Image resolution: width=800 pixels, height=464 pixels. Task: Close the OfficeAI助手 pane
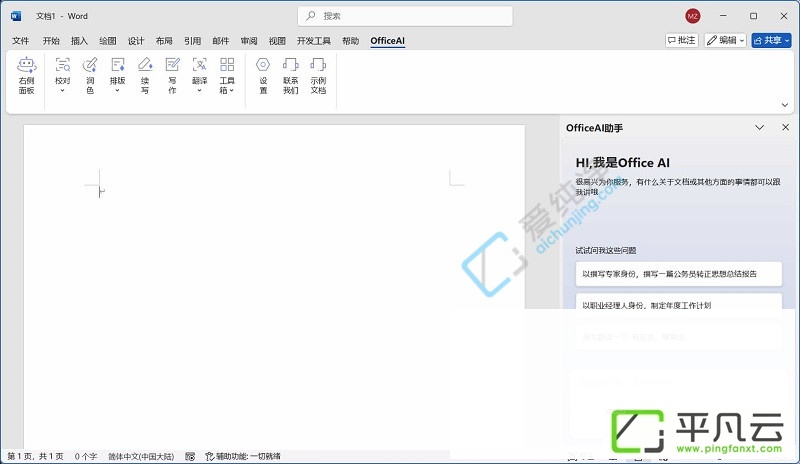click(786, 127)
